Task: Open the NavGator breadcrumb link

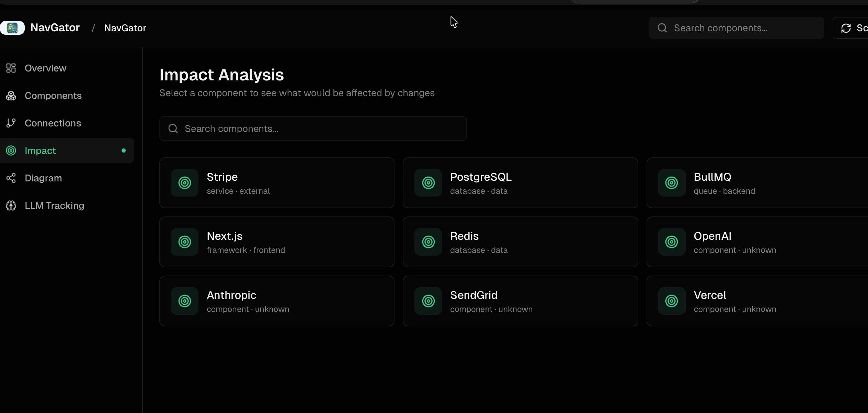Action: (125, 27)
